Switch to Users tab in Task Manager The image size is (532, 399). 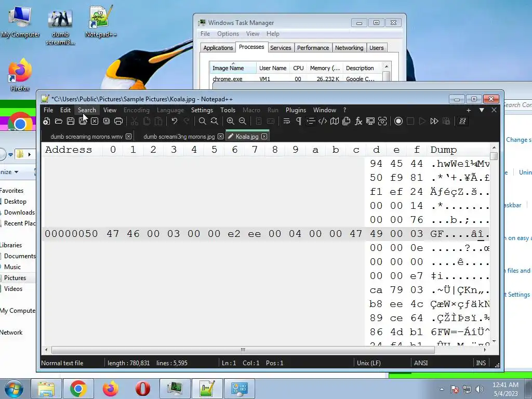pyautogui.click(x=376, y=48)
